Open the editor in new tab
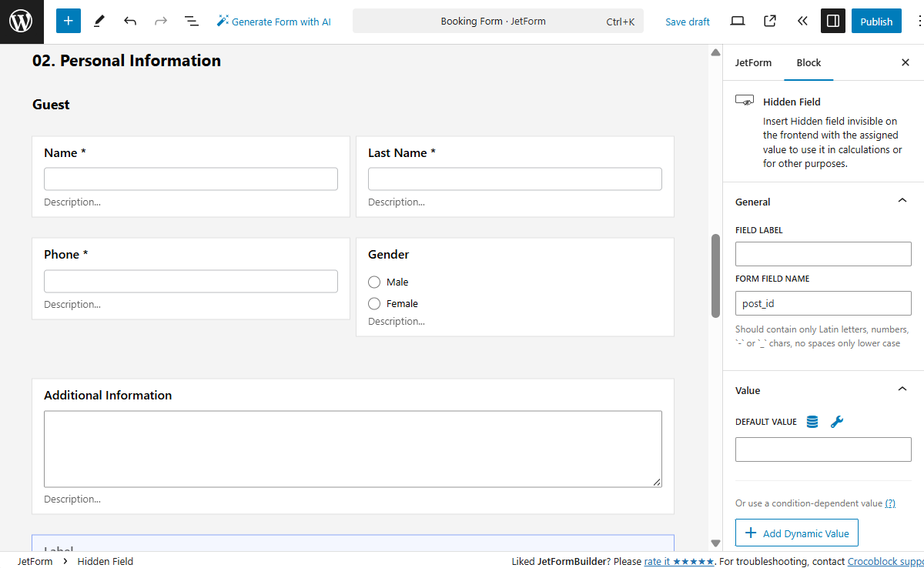This screenshot has height=568, width=924. coord(769,21)
